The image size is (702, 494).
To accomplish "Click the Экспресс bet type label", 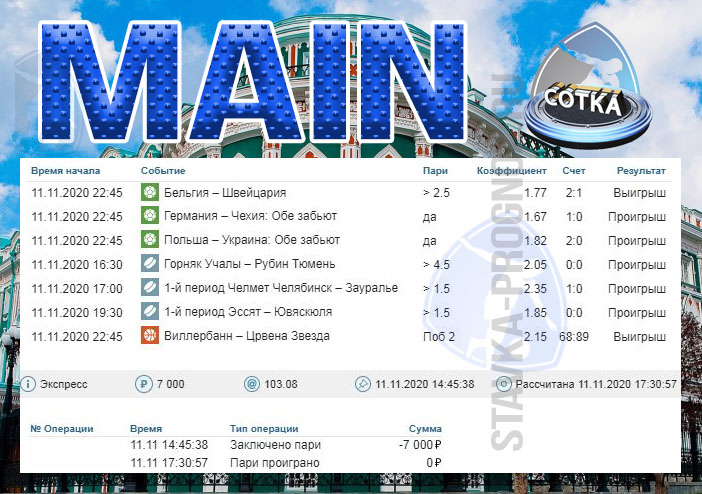I will [64, 384].
